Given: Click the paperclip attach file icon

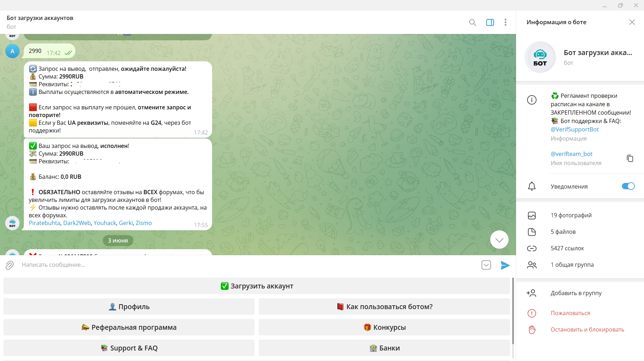Looking at the screenshot, I should click(10, 265).
